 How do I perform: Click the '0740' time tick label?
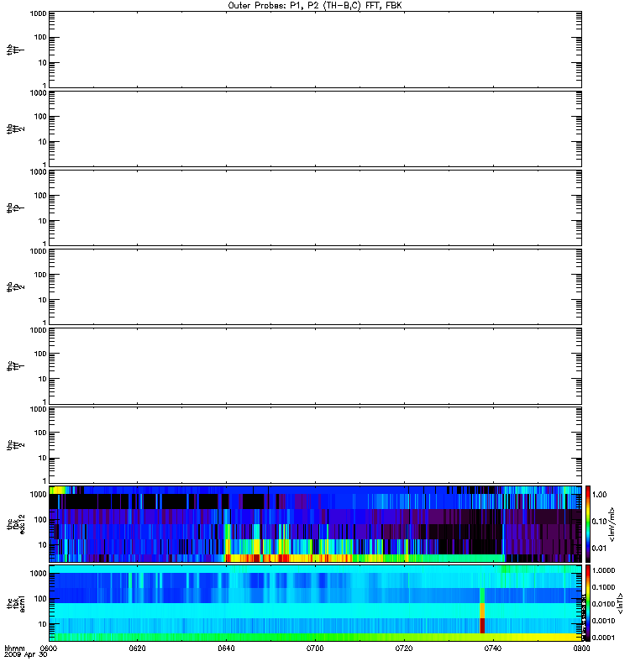[493, 648]
